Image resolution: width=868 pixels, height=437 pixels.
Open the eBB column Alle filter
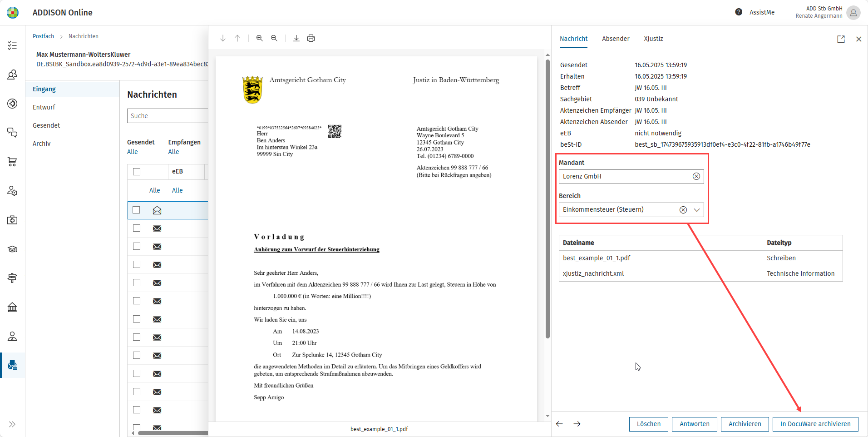coord(178,190)
